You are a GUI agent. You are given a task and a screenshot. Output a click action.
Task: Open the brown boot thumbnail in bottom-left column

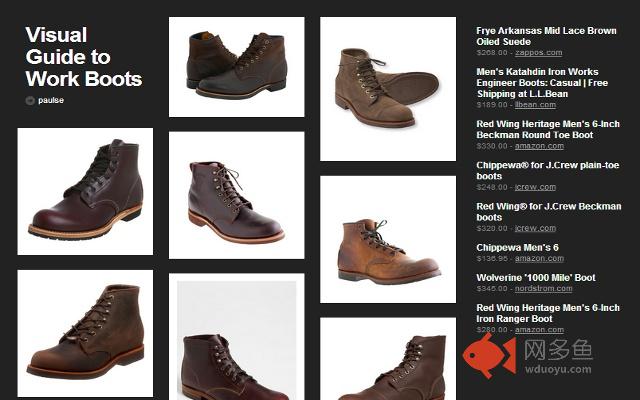pyautogui.click(x=85, y=333)
